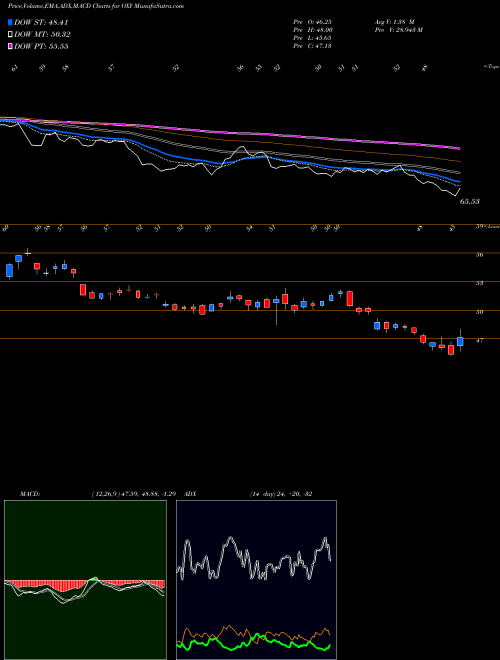Click the 47 price axis label
This screenshot has height=660, width=500.
point(479,341)
